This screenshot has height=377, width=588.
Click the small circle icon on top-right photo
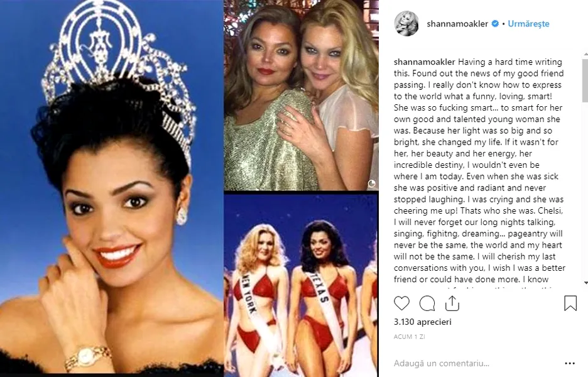371,183
